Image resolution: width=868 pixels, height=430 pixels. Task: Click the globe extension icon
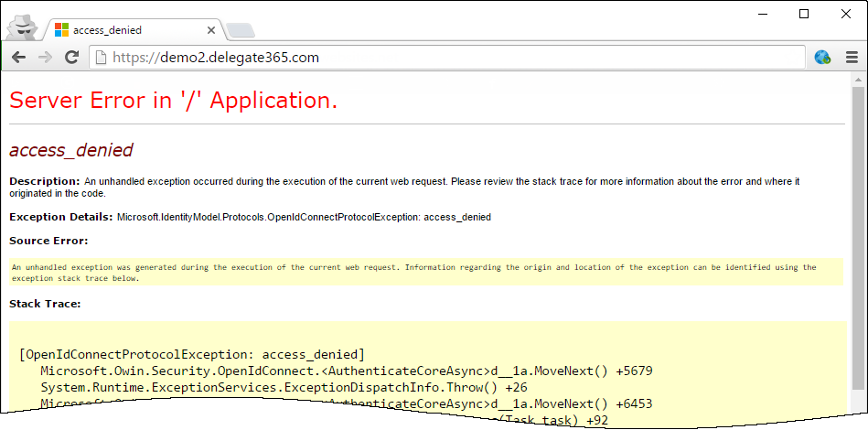822,58
